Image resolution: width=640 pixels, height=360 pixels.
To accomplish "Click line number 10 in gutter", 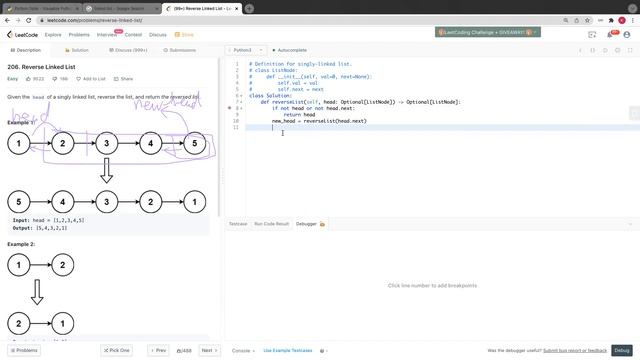I will coord(236,121).
